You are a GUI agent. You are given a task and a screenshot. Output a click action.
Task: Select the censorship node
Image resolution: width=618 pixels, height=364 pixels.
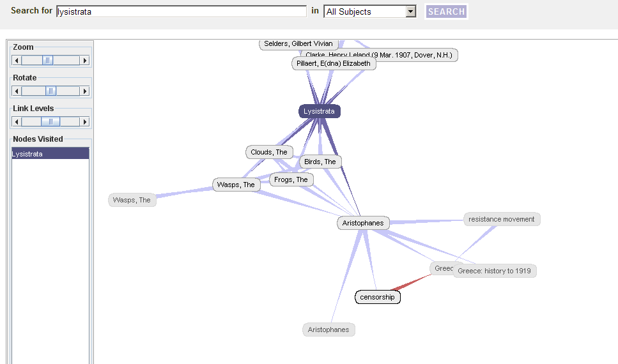coord(377,297)
